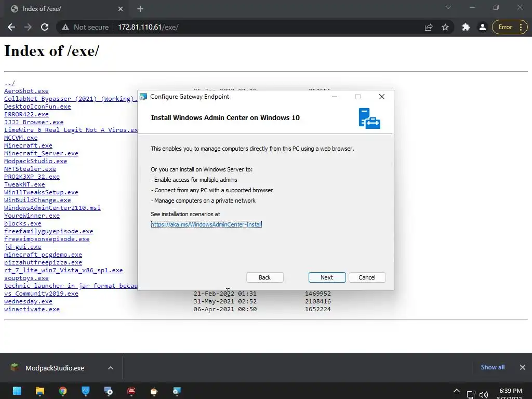Open the tab search chevron
Screen dimensions: 532x399
(x=448, y=7)
